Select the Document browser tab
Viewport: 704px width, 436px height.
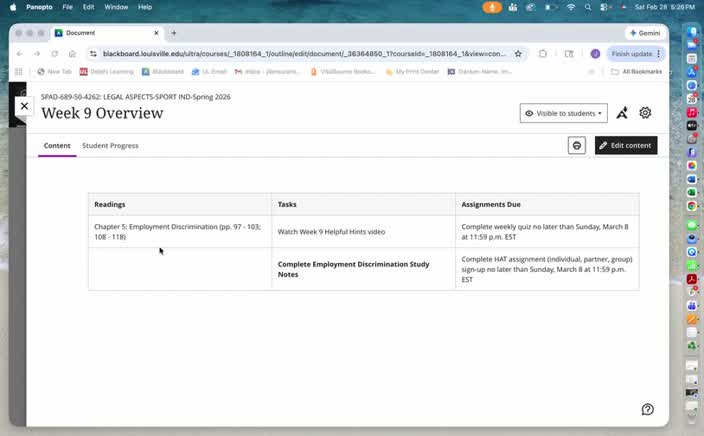[107, 33]
